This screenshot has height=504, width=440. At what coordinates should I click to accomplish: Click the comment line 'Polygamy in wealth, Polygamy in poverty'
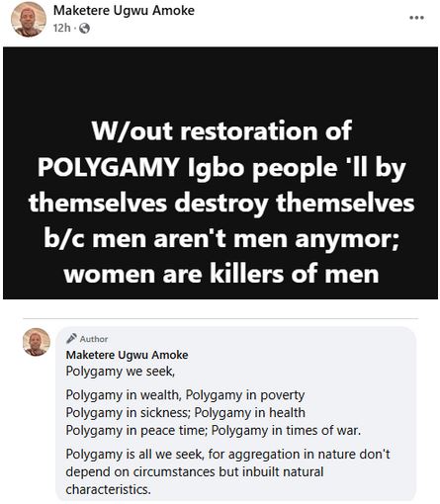coord(185,394)
